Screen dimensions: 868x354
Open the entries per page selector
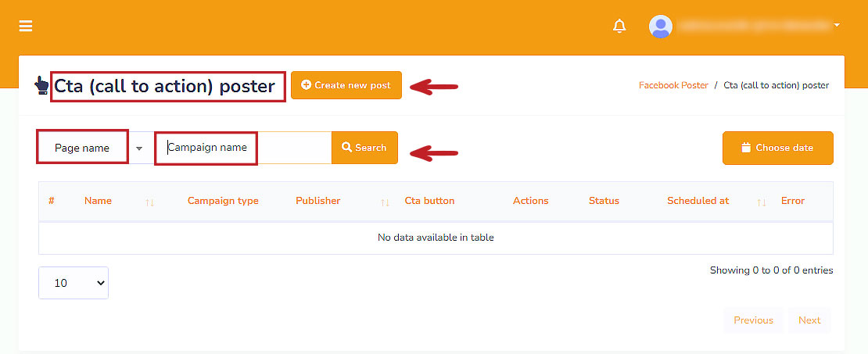pos(74,283)
